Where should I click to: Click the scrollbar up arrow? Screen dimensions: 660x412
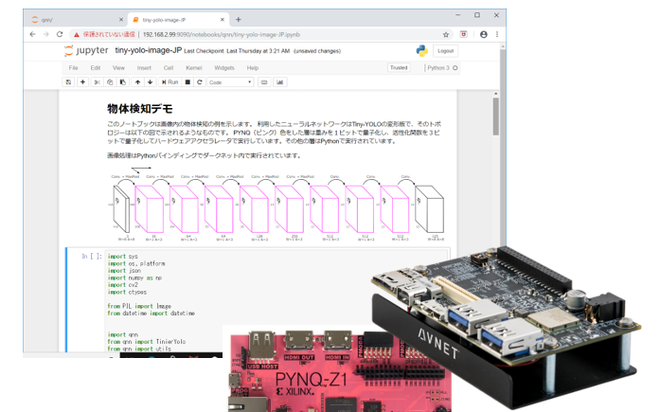click(x=496, y=93)
